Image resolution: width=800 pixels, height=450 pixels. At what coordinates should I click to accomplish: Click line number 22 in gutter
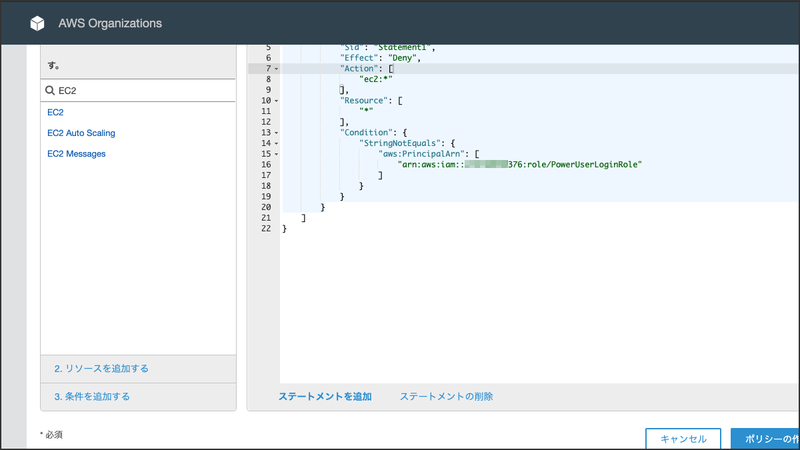point(266,229)
